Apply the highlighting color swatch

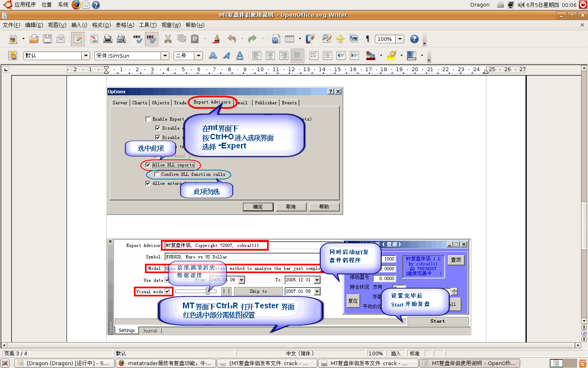(392, 56)
